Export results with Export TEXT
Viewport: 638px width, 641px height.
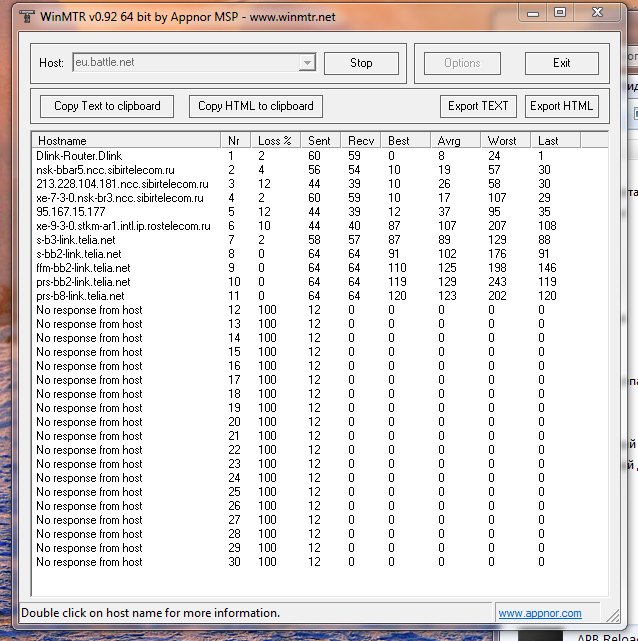478,106
